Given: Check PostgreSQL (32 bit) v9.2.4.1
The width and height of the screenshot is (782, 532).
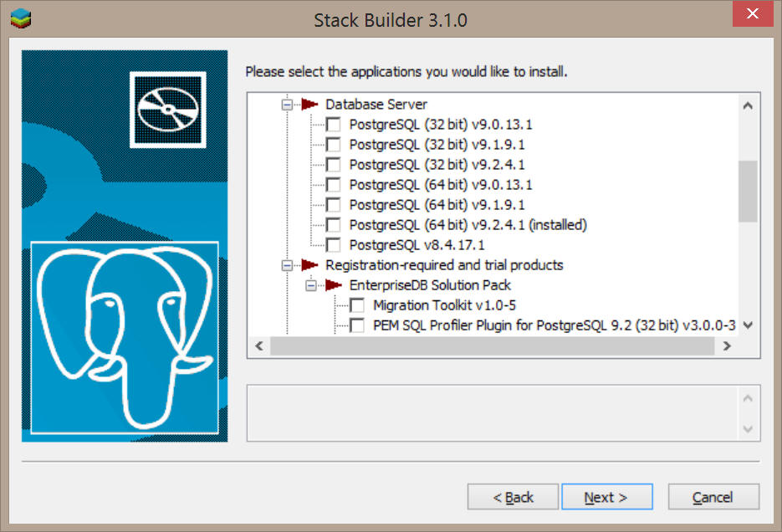Looking at the screenshot, I should point(333,165).
